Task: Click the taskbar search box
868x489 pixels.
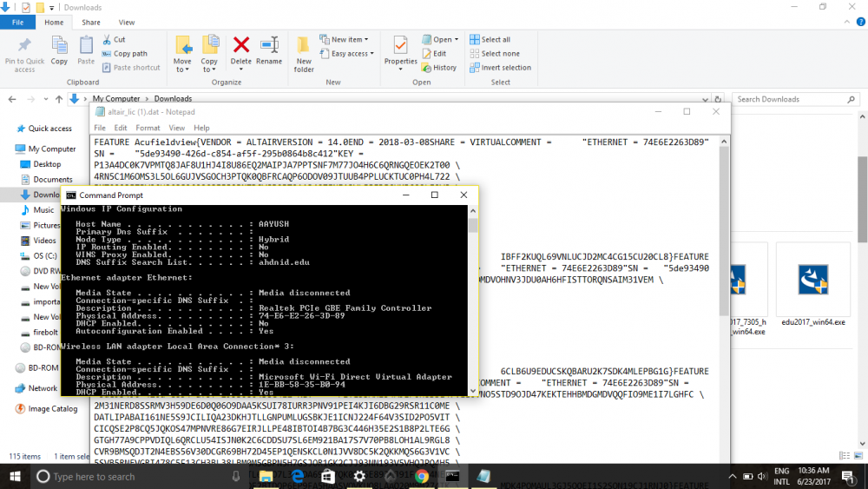Action: coord(138,476)
